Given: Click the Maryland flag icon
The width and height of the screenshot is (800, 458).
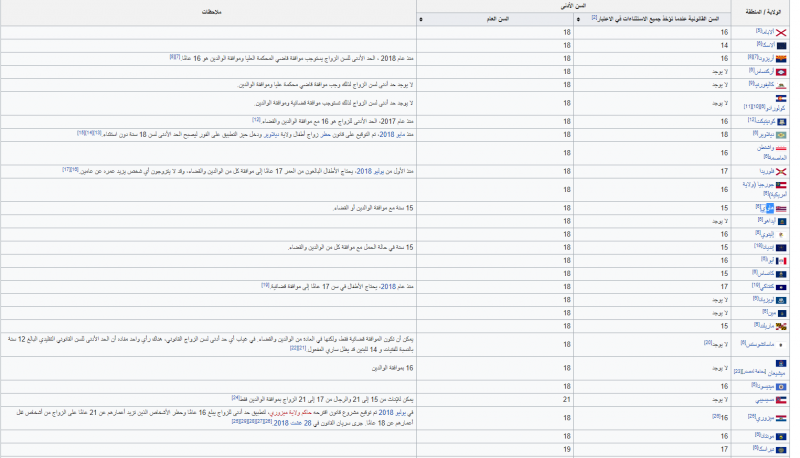Looking at the screenshot, I should (781, 327).
